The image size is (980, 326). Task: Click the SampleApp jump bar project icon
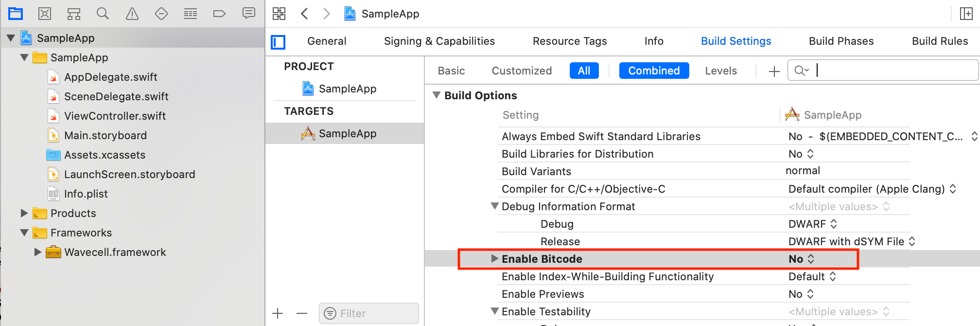point(350,14)
